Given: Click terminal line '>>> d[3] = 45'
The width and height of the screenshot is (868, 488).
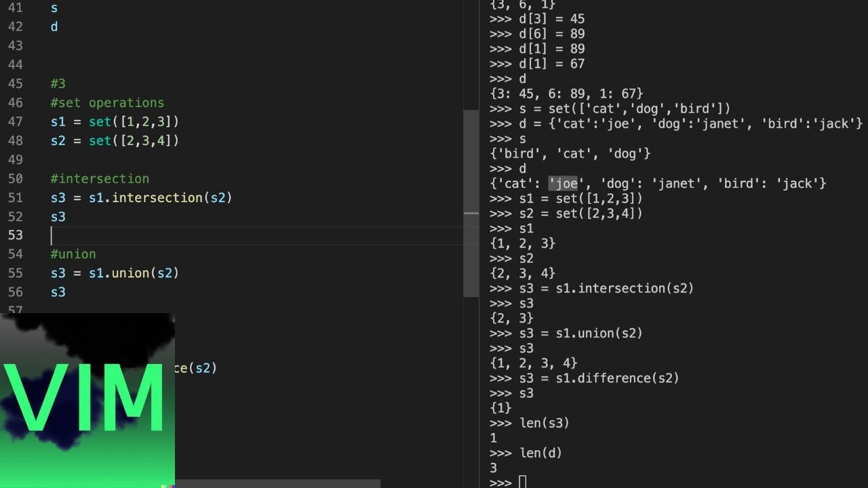Looking at the screenshot, I should click(537, 19).
